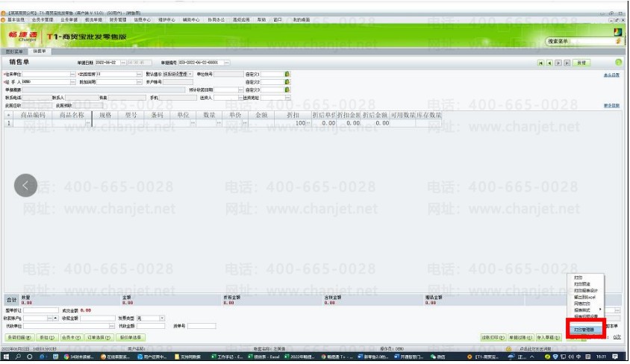Viewport: 630px width, 364px height.
Task: Click the Windows Start button on taskbar
Action: [7, 357]
